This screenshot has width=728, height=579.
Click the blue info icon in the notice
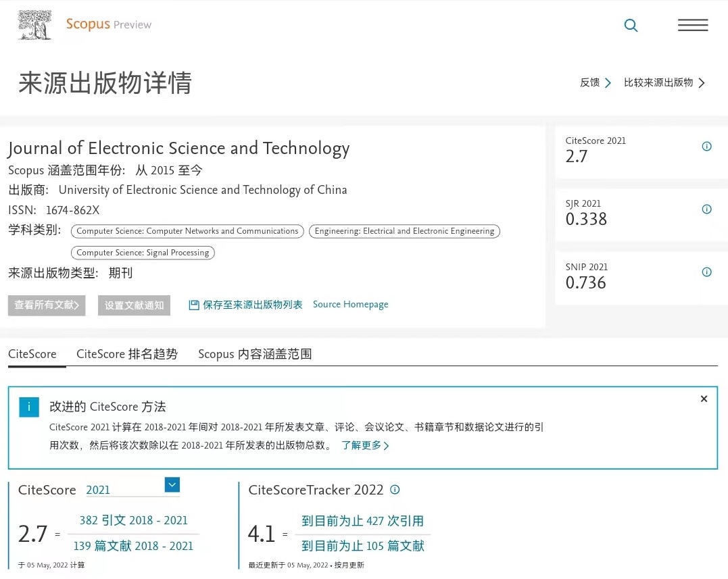click(29, 407)
